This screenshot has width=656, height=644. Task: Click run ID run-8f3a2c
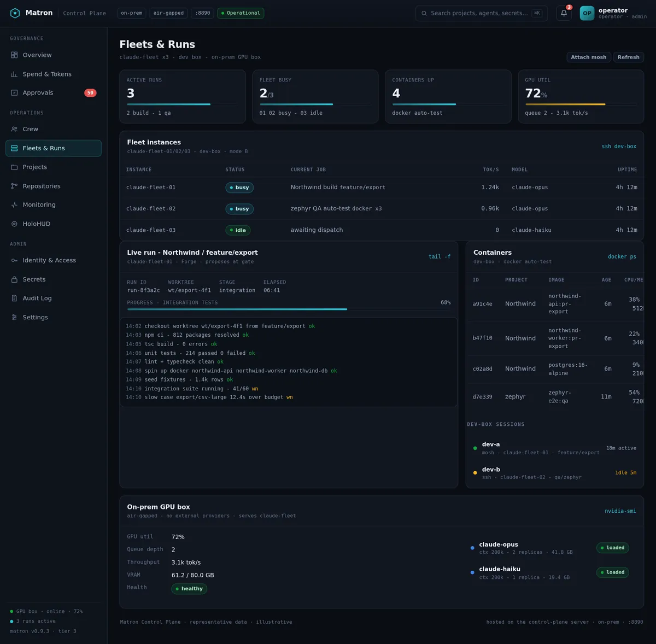pos(143,290)
